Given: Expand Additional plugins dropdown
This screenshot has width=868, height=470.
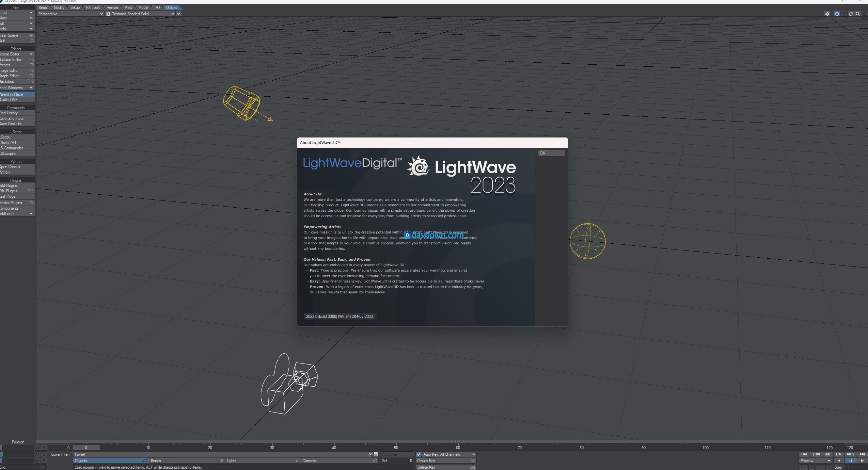Looking at the screenshot, I should tap(17, 214).
